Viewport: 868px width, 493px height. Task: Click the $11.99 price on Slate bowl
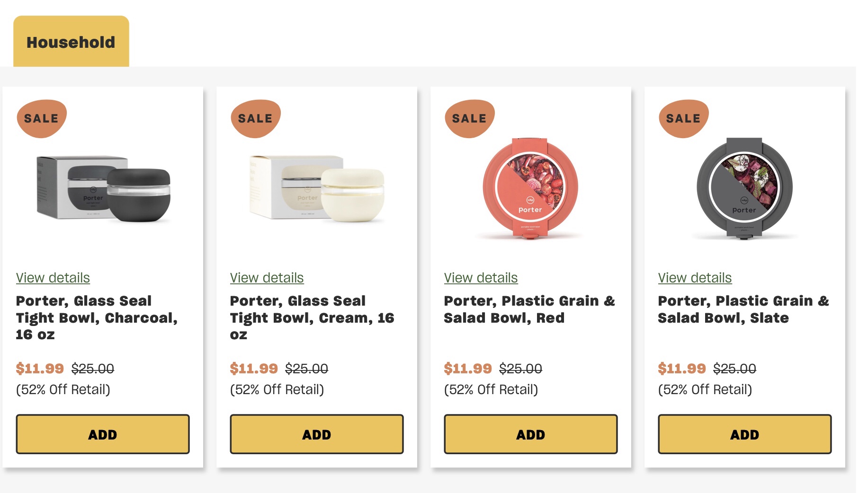pos(681,368)
